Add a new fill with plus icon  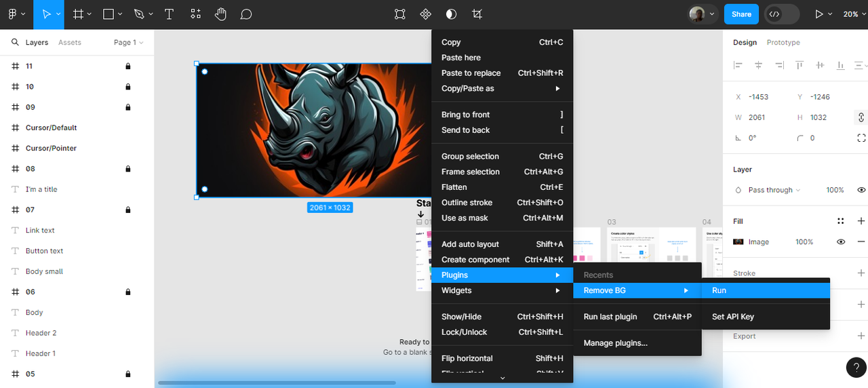click(x=861, y=221)
